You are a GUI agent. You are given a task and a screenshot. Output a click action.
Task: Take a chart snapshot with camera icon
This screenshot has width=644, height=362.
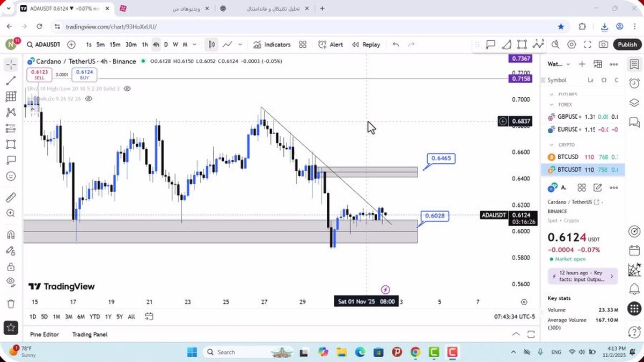[x=604, y=45]
